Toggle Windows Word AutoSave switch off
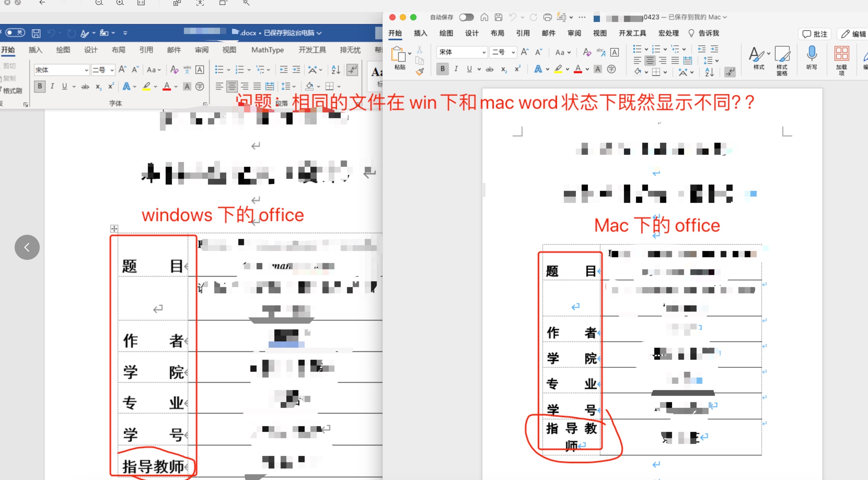 15,33
